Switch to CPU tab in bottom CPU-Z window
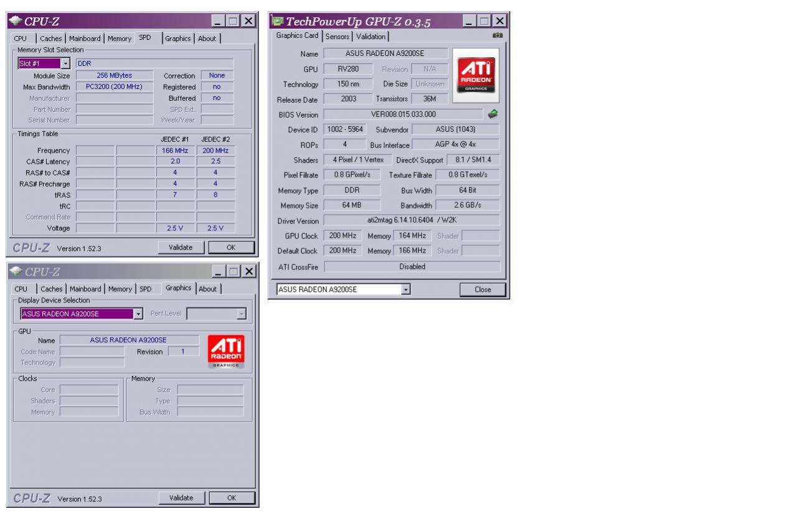 coord(21,289)
